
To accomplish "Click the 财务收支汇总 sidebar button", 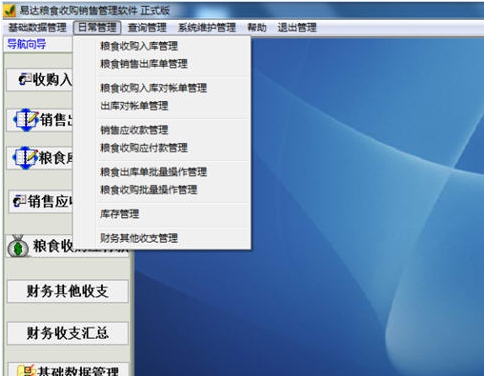I will click(x=68, y=333).
